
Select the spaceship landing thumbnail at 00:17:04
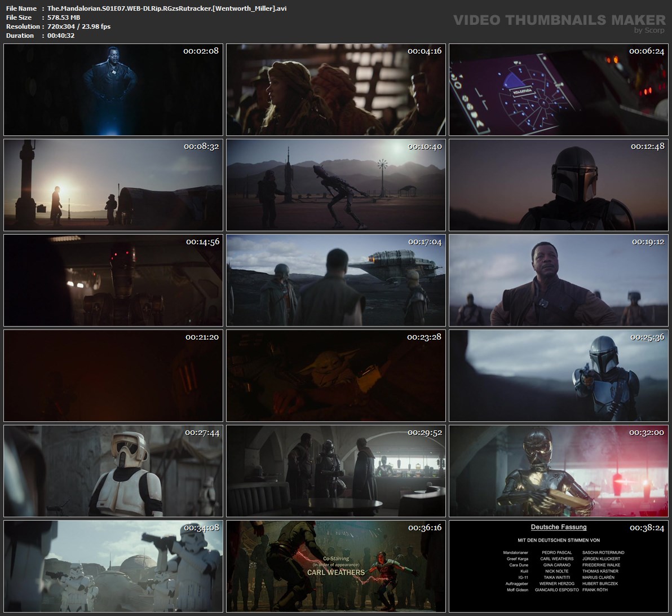(x=336, y=280)
